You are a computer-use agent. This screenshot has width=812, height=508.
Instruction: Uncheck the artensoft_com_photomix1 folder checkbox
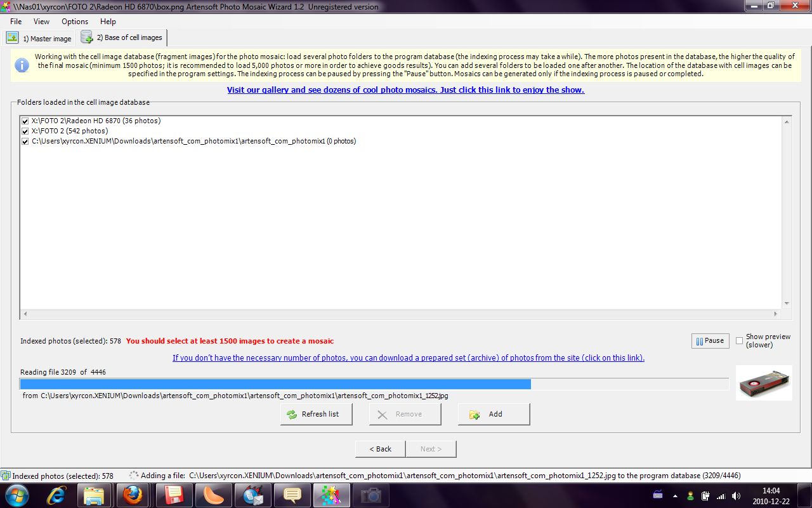[25, 141]
